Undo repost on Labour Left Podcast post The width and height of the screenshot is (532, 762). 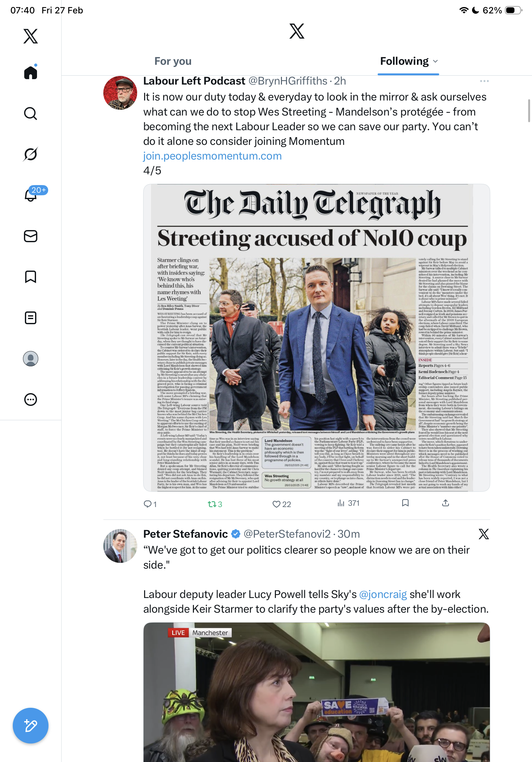[212, 504]
